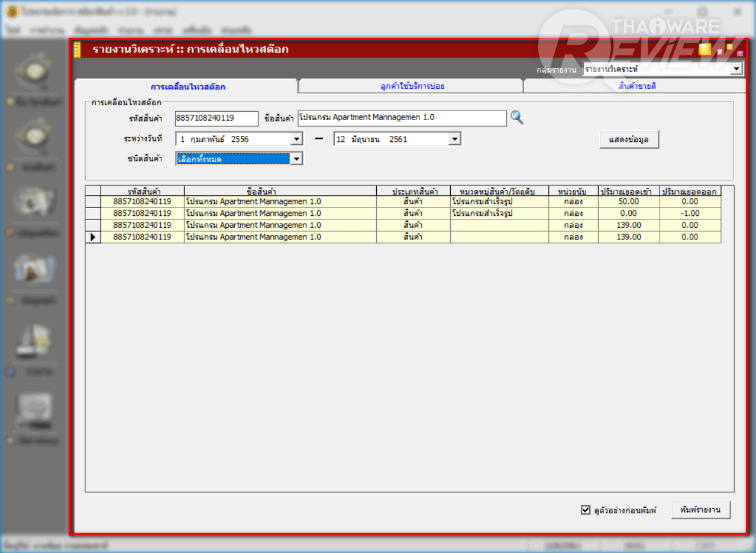The image size is (756, 553).
Task: Click โปรแกรมสำเร็จรูป cell in the -1.00 row
Action: pyautogui.click(x=499, y=214)
